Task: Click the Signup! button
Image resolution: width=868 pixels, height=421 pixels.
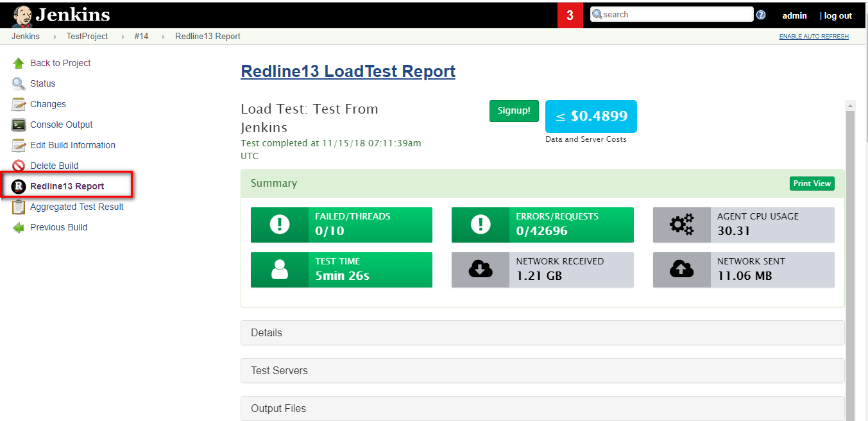Action: [x=513, y=110]
